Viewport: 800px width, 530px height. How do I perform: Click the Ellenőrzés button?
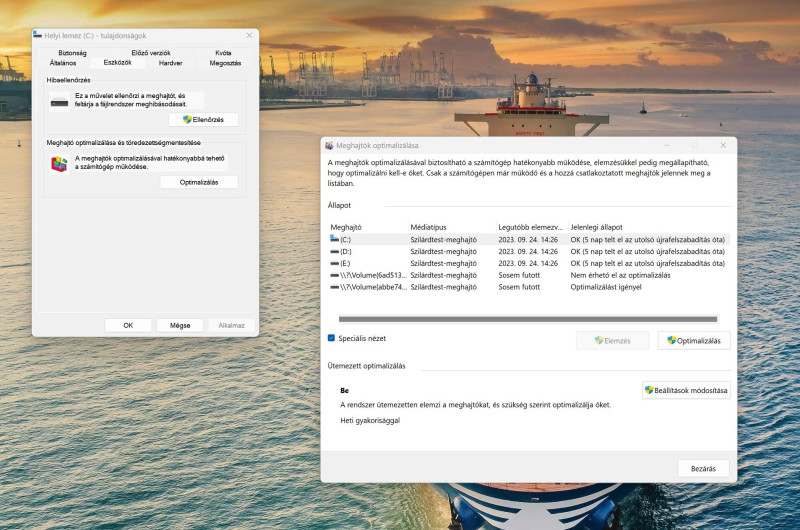203,119
